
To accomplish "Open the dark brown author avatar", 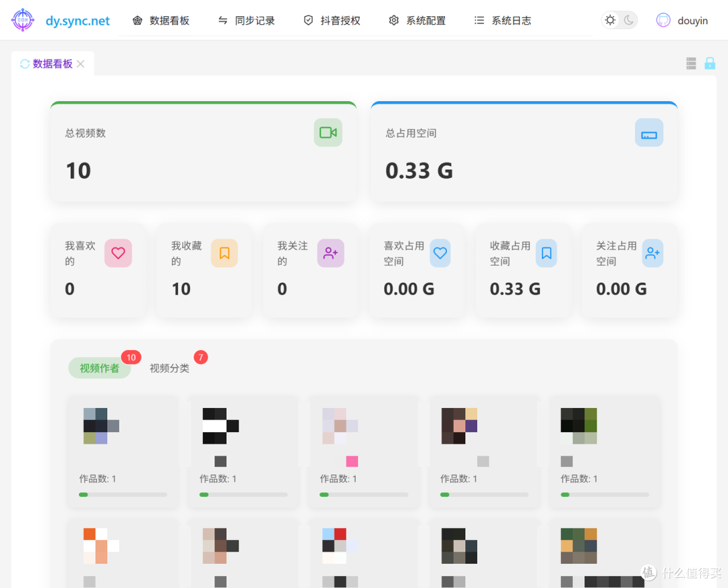I will 459,426.
